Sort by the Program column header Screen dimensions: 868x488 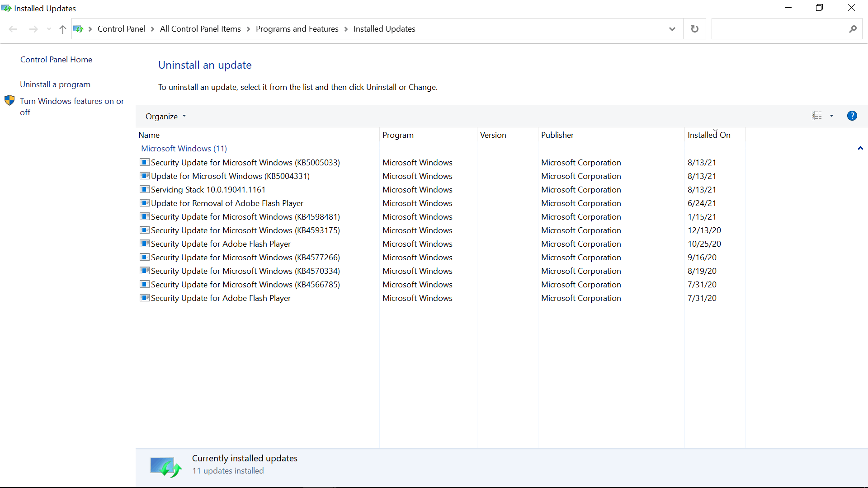428,135
